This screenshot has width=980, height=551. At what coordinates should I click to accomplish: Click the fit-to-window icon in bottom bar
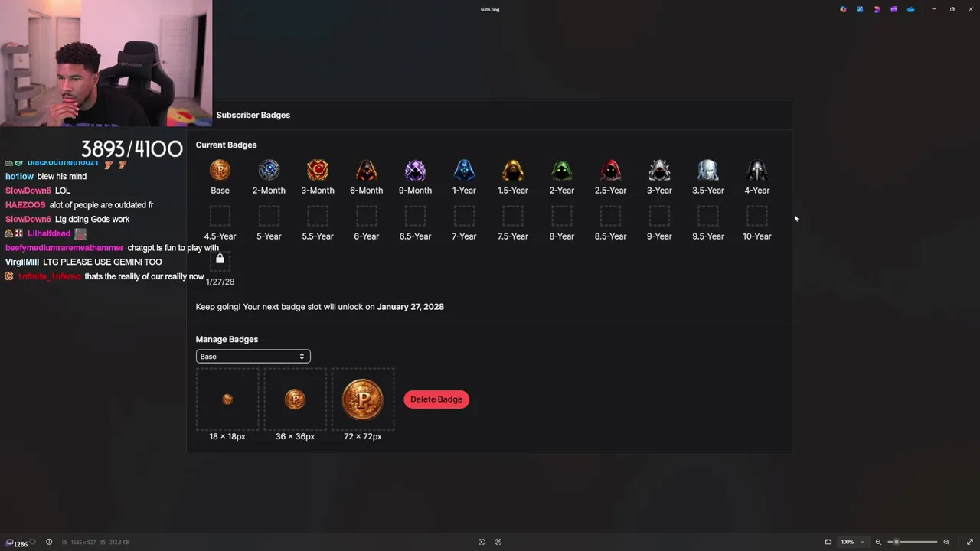pos(482,542)
